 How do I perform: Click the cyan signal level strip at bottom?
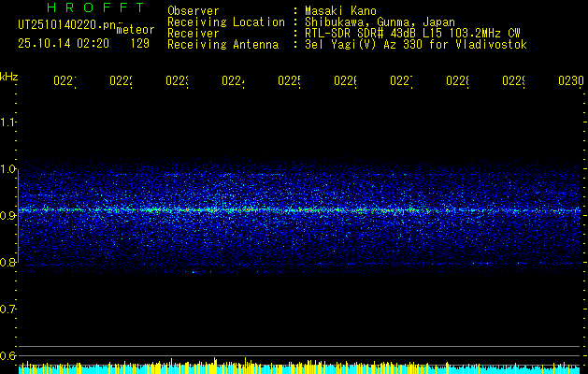click(x=299, y=370)
